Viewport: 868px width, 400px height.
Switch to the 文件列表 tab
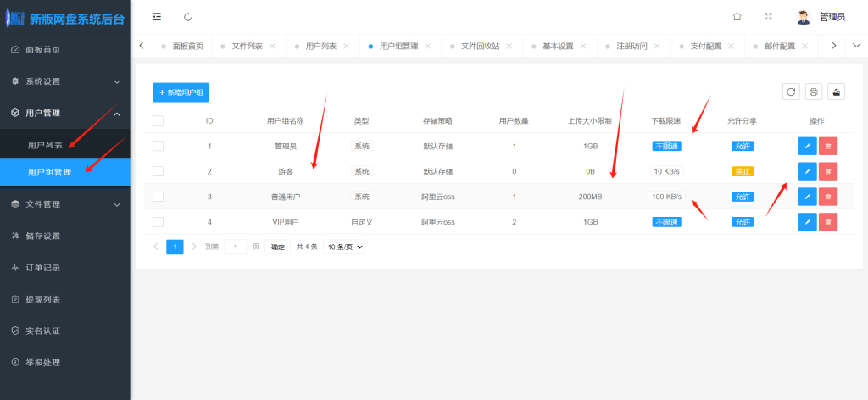247,46
